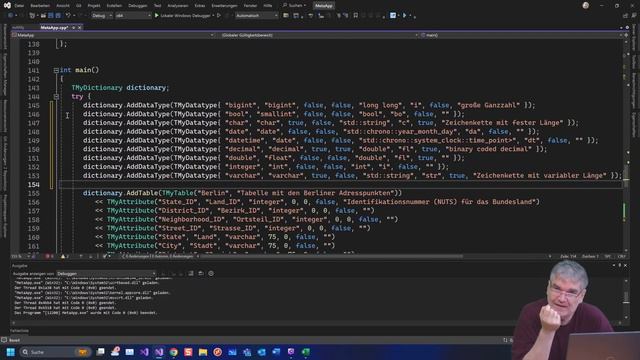Pin the MetaApp.cpp tab
The width and height of the screenshot is (640, 360).
click(x=73, y=27)
